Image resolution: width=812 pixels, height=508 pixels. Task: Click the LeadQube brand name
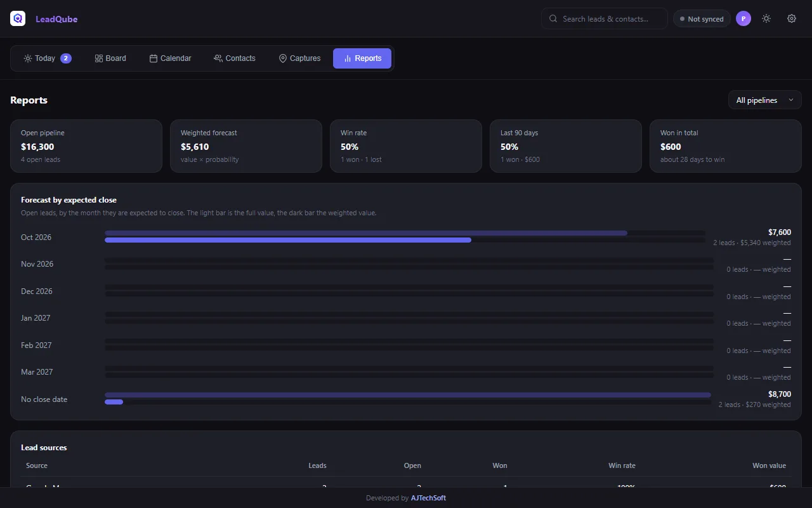pos(56,19)
